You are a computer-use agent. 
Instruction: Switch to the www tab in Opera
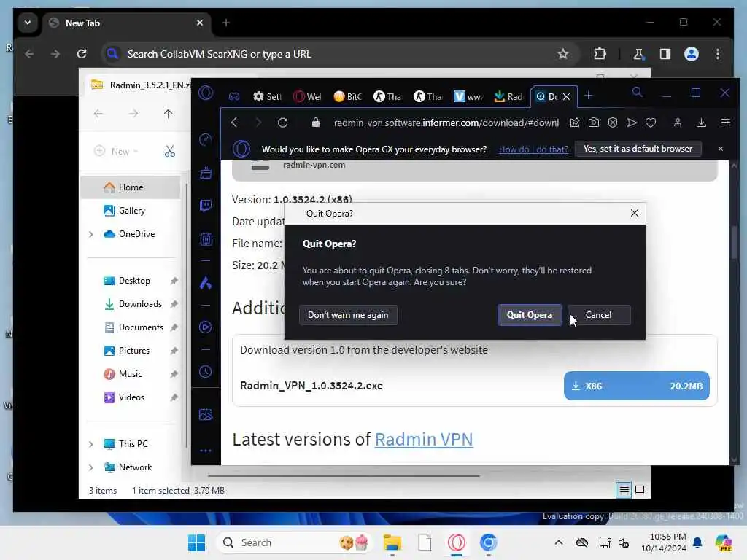pyautogui.click(x=468, y=96)
